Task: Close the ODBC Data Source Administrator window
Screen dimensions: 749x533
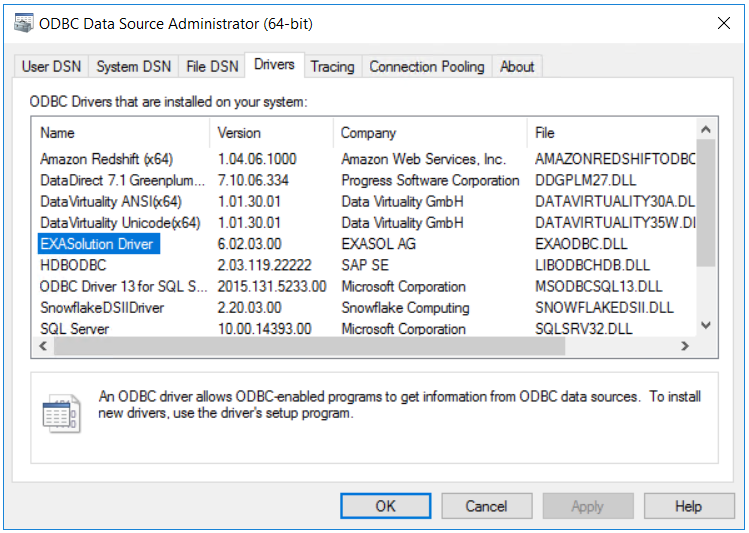Action: tap(724, 23)
